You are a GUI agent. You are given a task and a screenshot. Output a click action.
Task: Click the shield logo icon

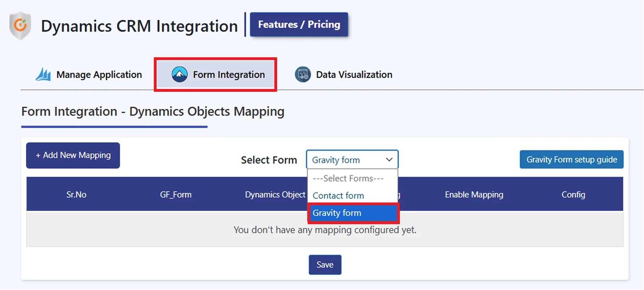point(20,26)
